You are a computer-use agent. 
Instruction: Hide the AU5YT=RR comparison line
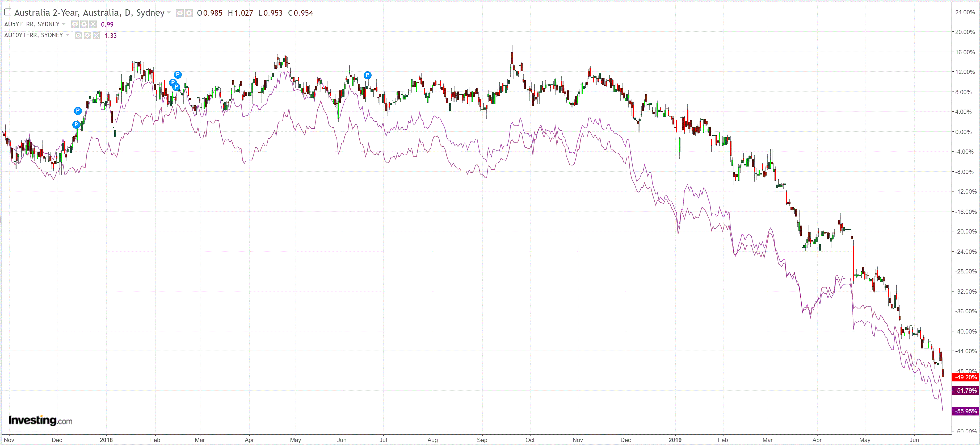(x=75, y=24)
